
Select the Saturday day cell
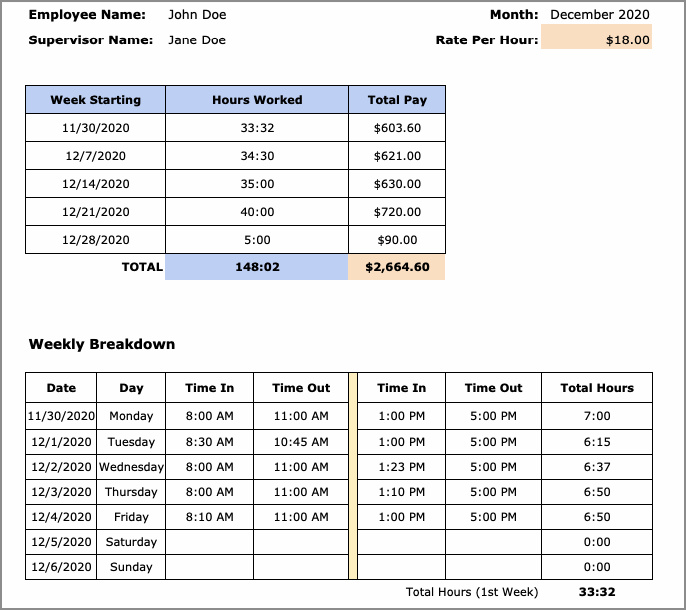[131, 542]
